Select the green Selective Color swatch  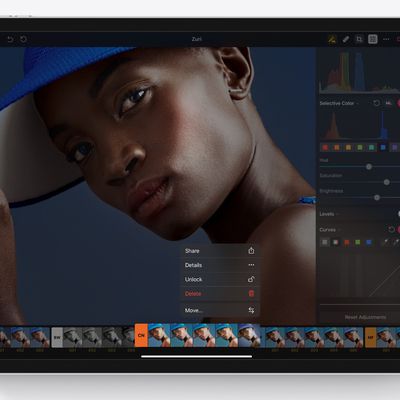pyautogui.click(x=360, y=147)
